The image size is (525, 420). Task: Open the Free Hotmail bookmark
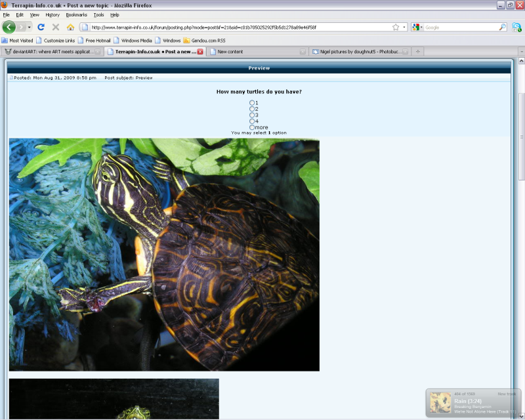94,41
